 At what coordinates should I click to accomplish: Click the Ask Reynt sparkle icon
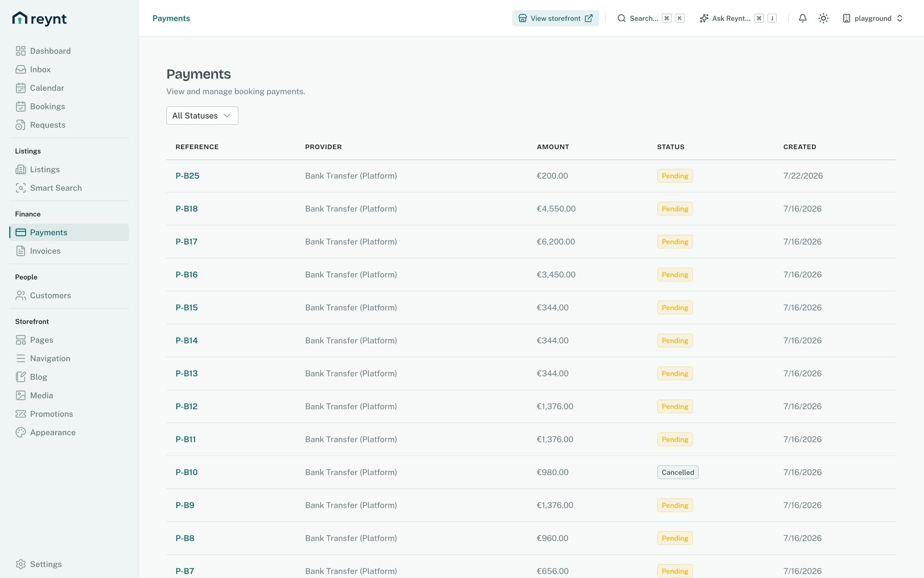(x=704, y=18)
